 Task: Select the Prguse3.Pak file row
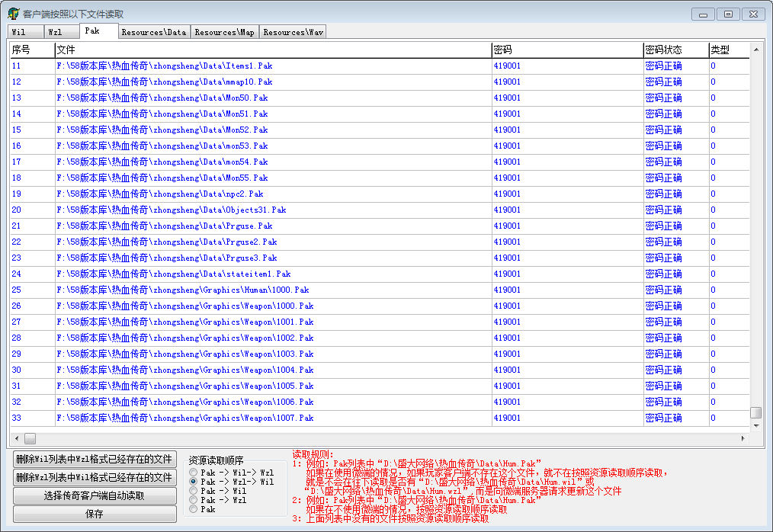tap(380, 258)
